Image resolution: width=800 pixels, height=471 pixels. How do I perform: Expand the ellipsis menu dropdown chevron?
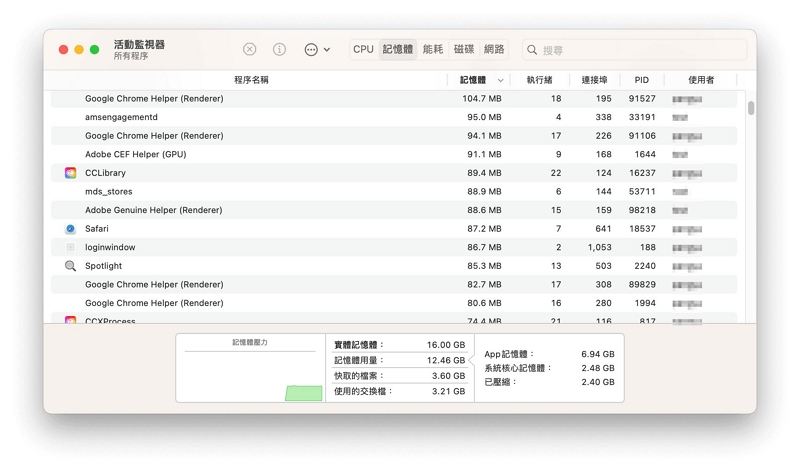pos(327,50)
